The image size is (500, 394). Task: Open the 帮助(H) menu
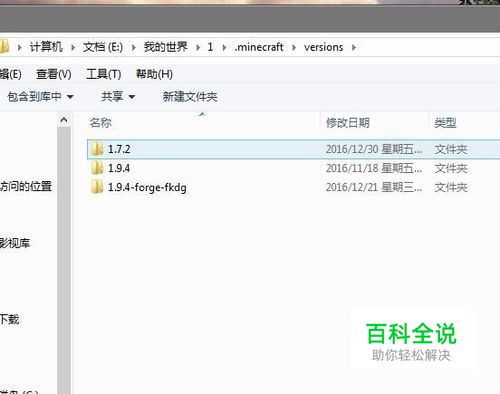coord(154,74)
